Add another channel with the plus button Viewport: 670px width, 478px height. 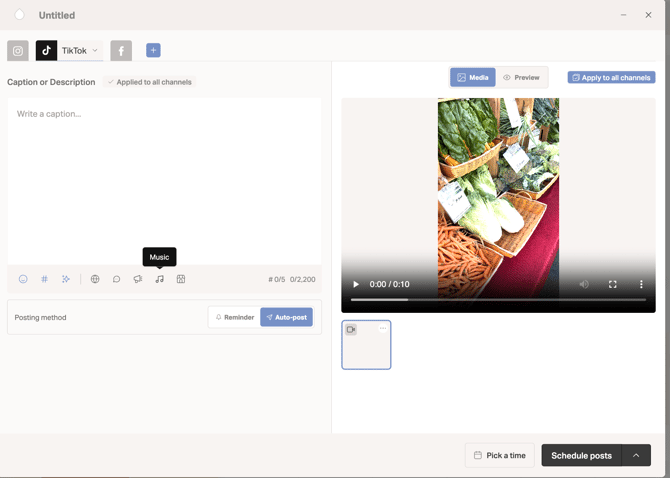[x=153, y=50]
